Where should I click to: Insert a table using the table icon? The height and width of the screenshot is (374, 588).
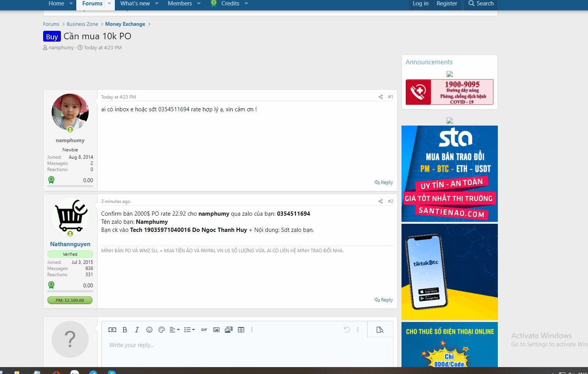tap(241, 330)
